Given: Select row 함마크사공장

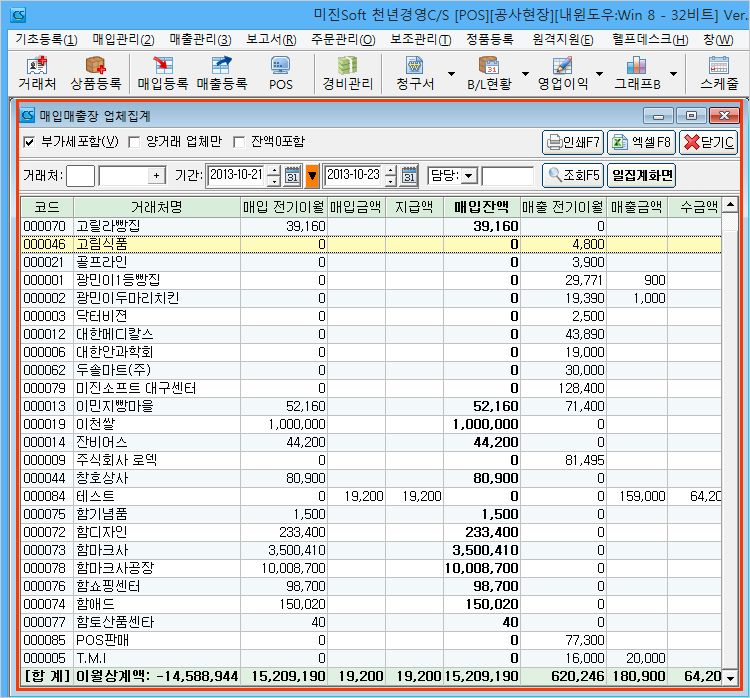Looking at the screenshot, I should 371,568.
